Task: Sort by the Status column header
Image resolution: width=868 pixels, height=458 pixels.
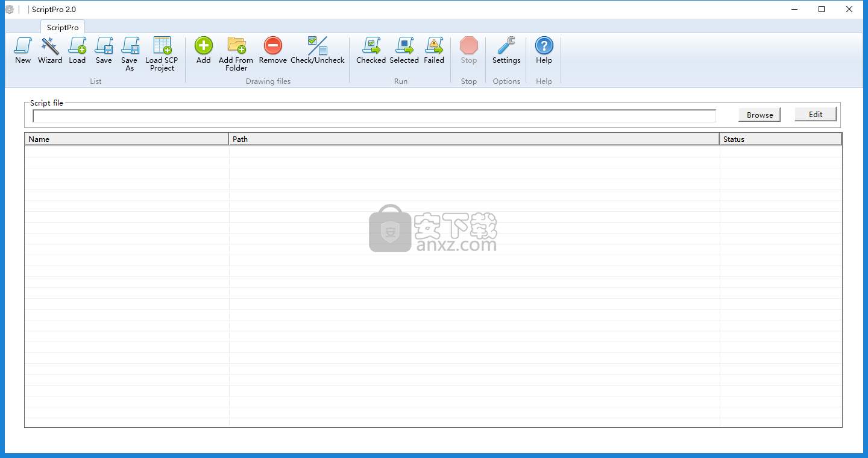Action: click(781, 139)
